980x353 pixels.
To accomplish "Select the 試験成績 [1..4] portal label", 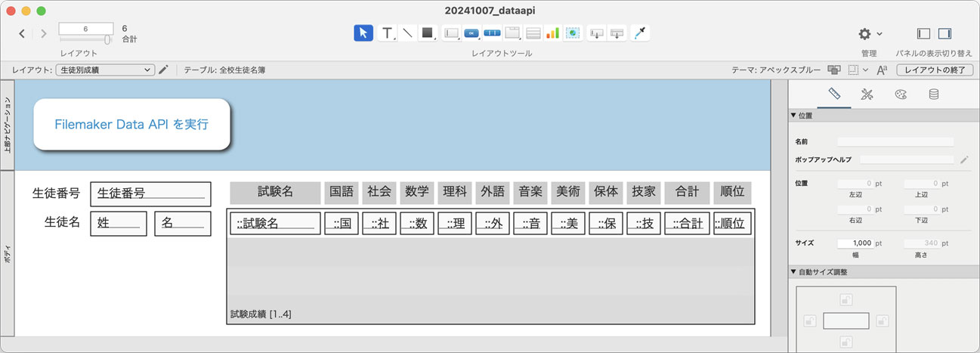I will 261,314.
